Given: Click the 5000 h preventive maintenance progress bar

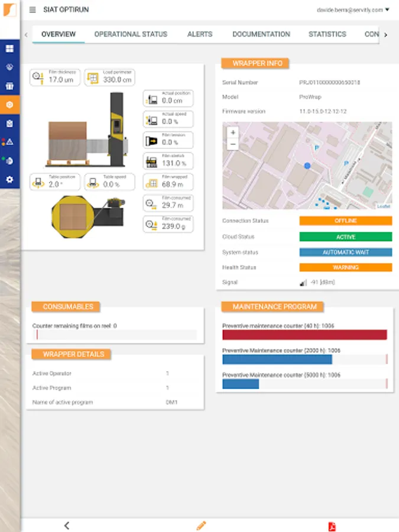Looking at the screenshot, I should coord(304,384).
